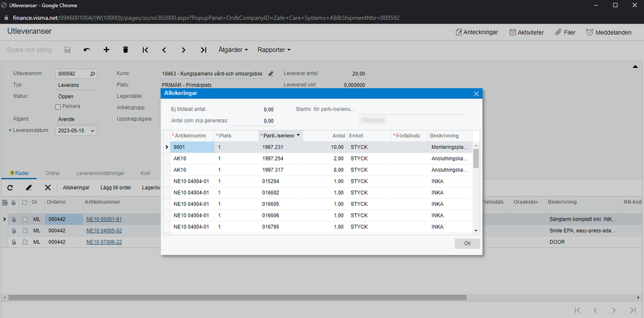Delete record with the trash icon

click(126, 50)
